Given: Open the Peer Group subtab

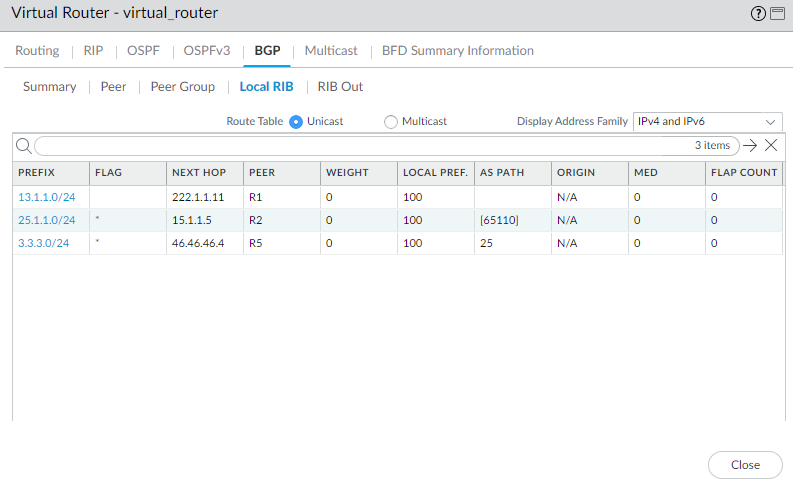Looking at the screenshot, I should point(182,87).
